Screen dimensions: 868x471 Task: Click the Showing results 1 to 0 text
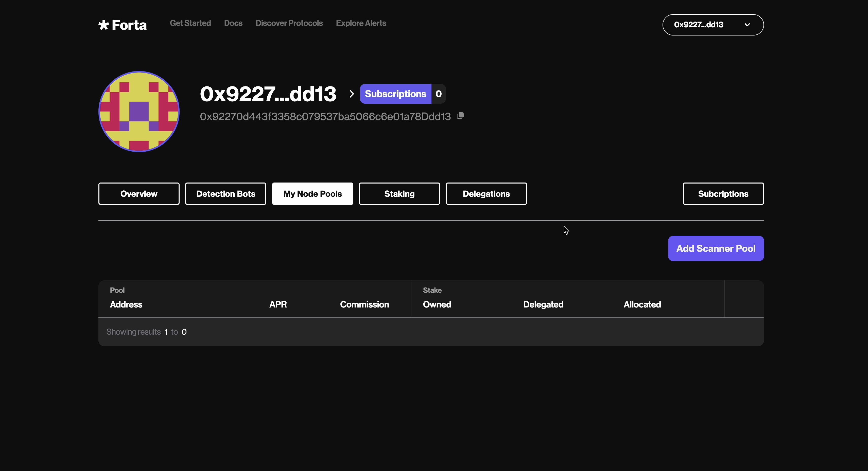coord(147,332)
